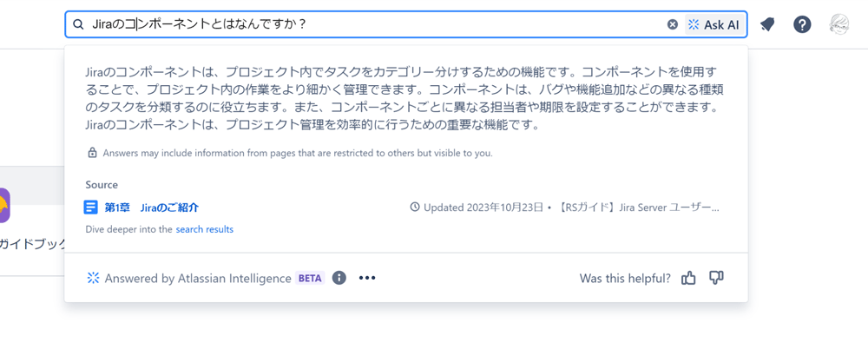Open the page icon for 第1章 Jiraのご紹介
The width and height of the screenshot is (868, 356).
pyautogui.click(x=91, y=208)
